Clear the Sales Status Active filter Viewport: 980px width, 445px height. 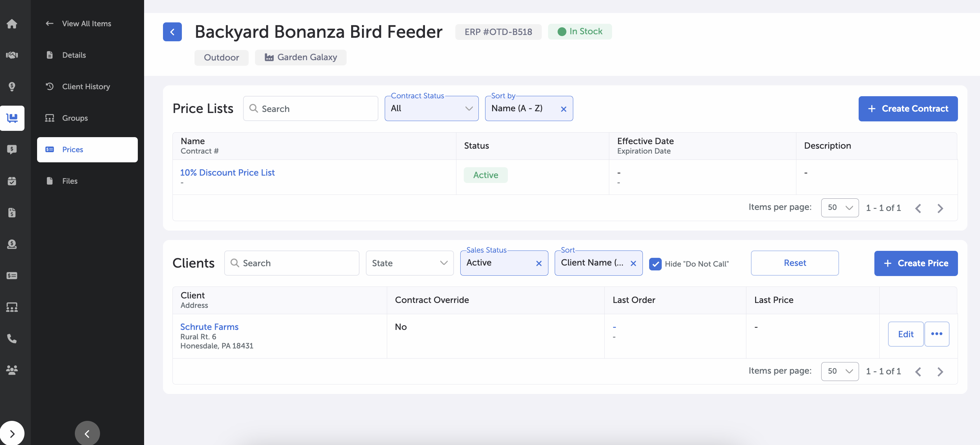pos(539,263)
